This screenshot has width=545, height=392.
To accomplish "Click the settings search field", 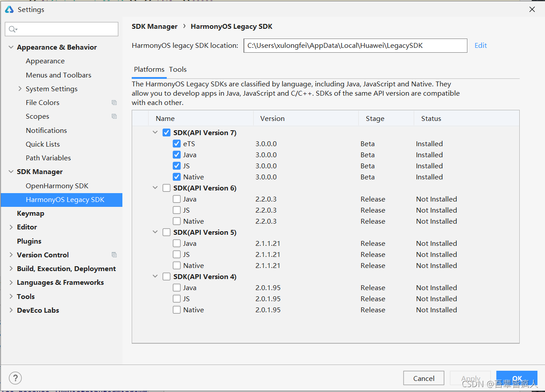I will (62, 29).
